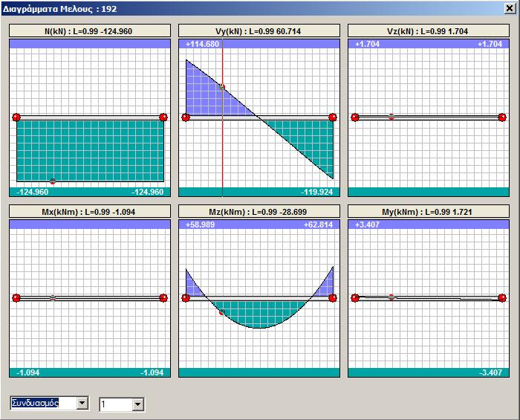Click right -1.094 value in Mx diagram
Image resolution: width=520 pixels, height=420 pixels.
coord(152,372)
